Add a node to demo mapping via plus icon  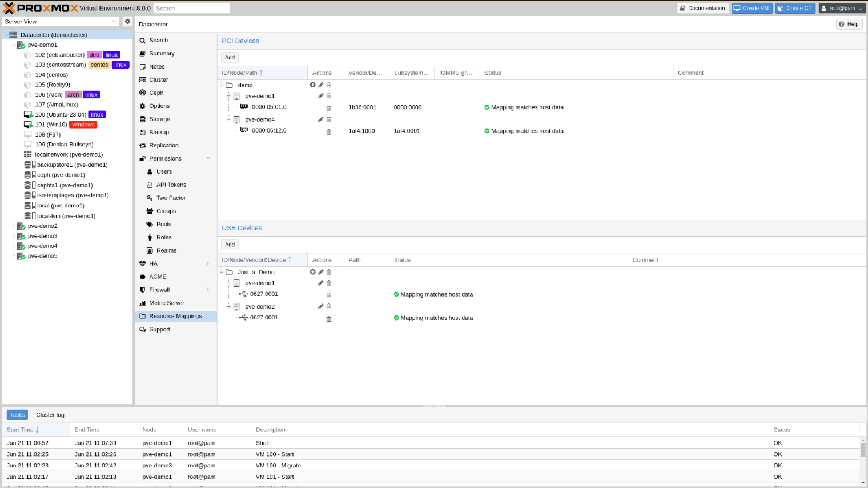[x=312, y=85]
